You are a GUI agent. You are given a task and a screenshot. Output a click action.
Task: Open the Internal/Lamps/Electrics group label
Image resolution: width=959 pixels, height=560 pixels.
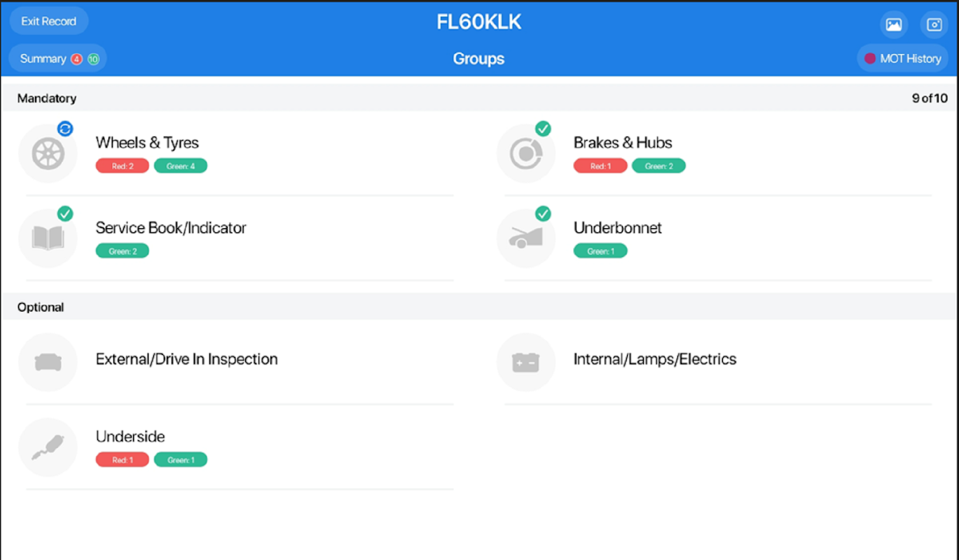pos(654,359)
